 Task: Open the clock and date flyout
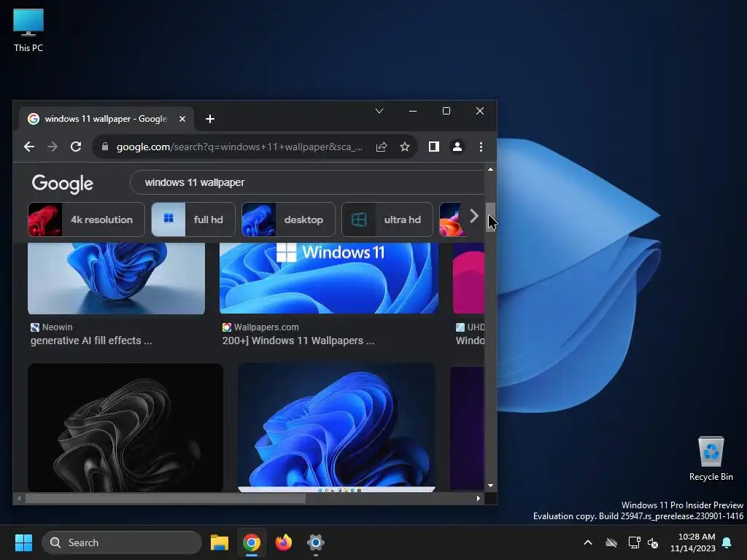coord(693,542)
